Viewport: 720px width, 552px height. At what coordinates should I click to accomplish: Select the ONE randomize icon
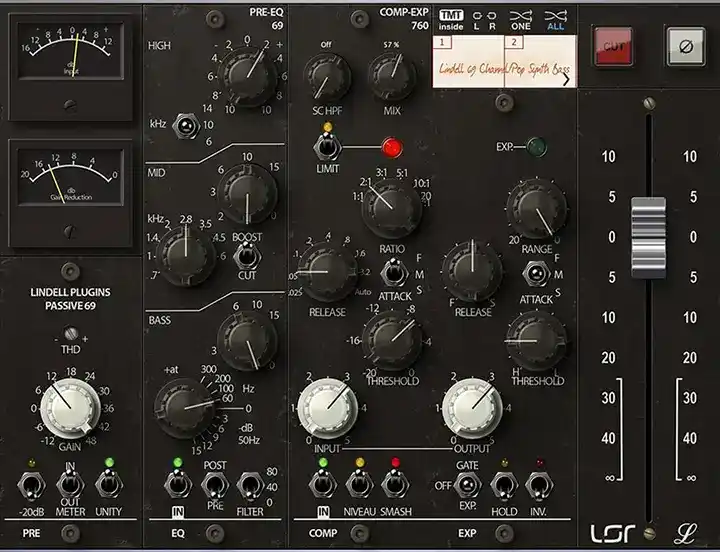(521, 20)
